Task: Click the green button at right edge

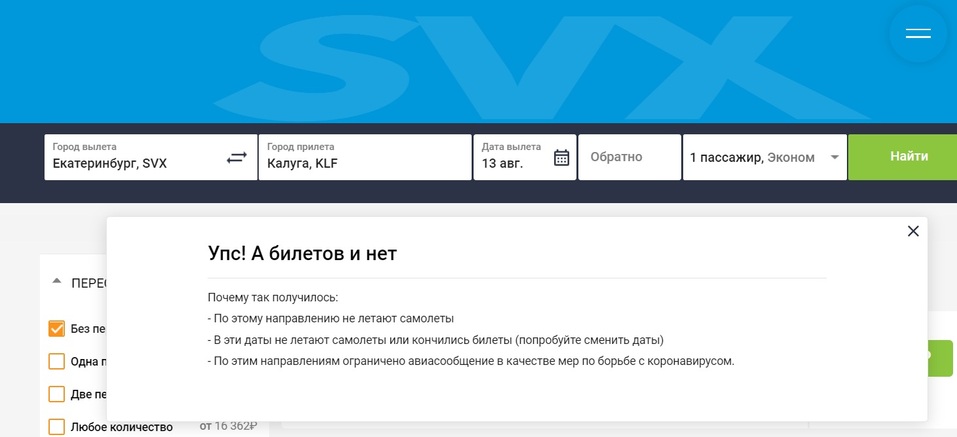Action: point(941,358)
